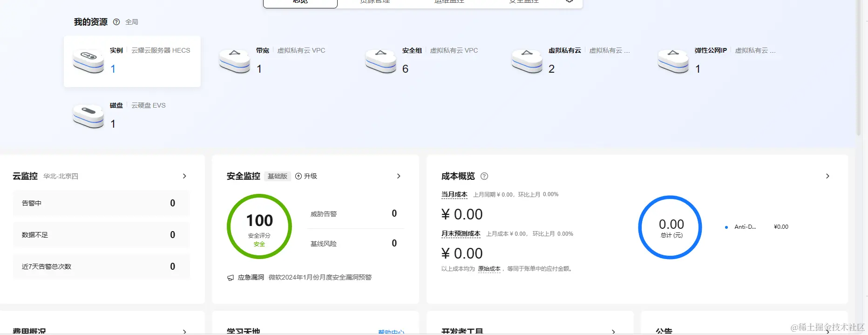Screen dimensions: 868x335
Task: Click the 带宽 bandwidth label
Action: point(263,50)
